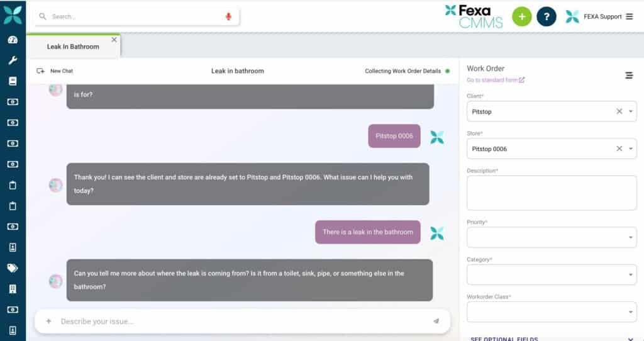This screenshot has height=341, width=644.
Task: Expand the Workorder Class dropdown
Action: click(x=631, y=312)
